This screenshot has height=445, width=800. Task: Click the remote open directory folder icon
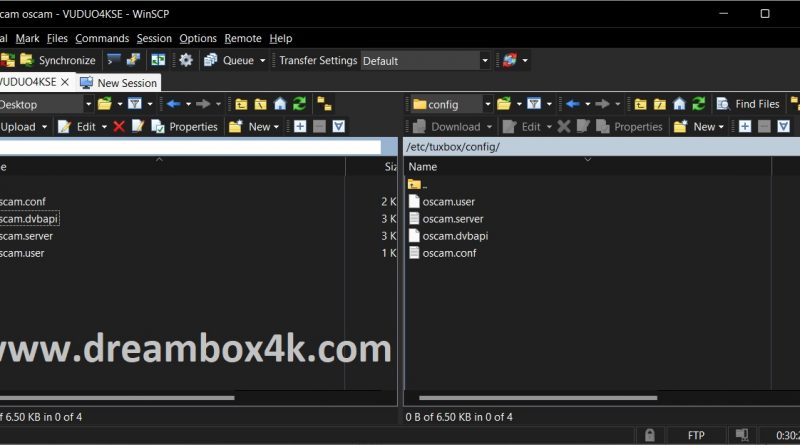pyautogui.click(x=504, y=104)
